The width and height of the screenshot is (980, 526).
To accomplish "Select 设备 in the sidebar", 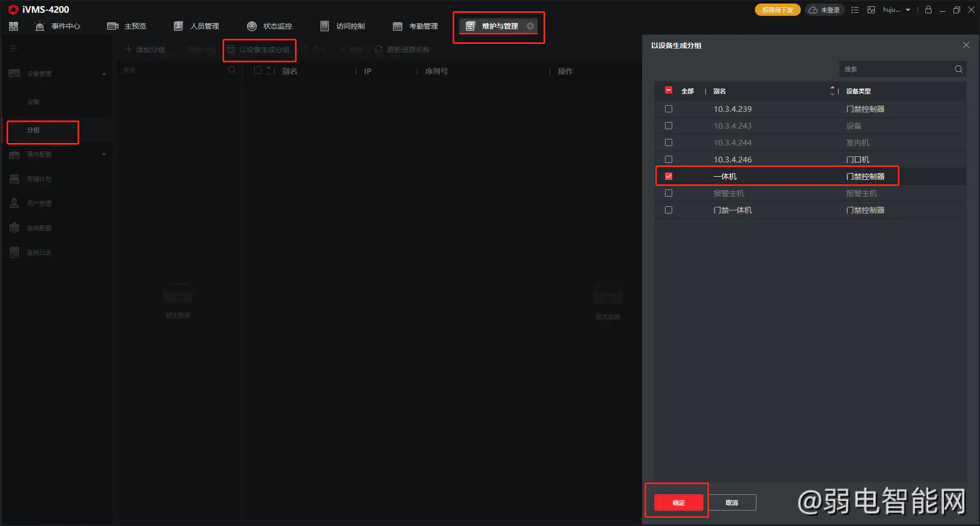I will coord(33,102).
